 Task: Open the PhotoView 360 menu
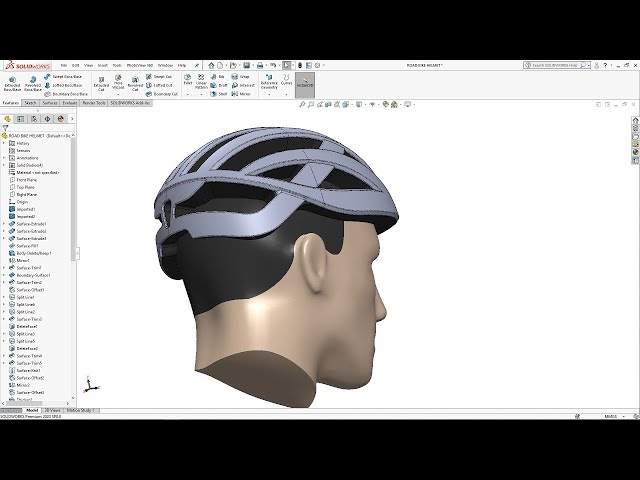(x=140, y=65)
